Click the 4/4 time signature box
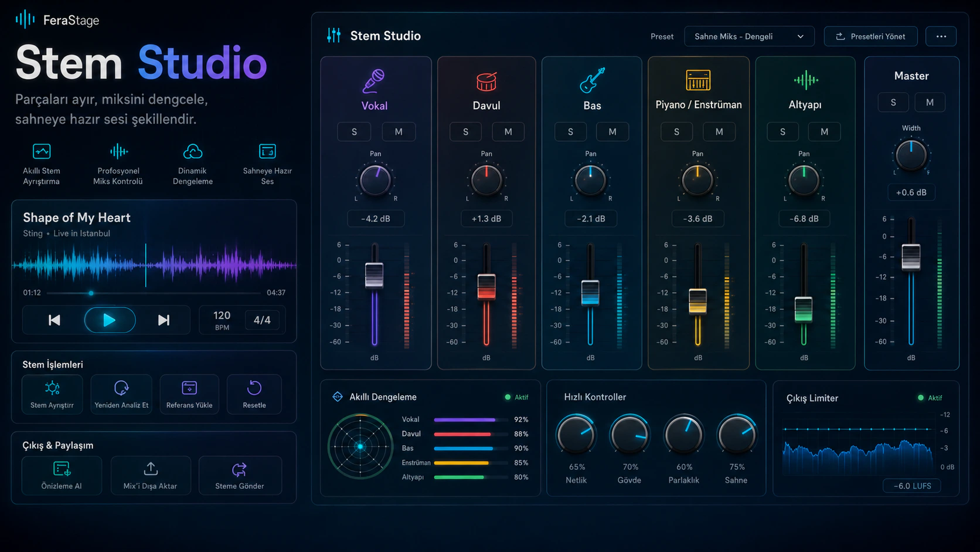This screenshot has width=980, height=552. (262, 320)
